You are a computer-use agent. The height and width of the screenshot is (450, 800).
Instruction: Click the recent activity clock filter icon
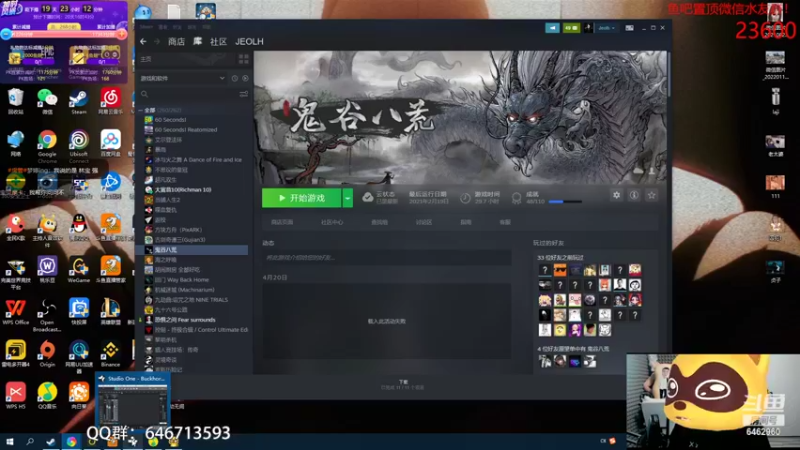[235, 79]
